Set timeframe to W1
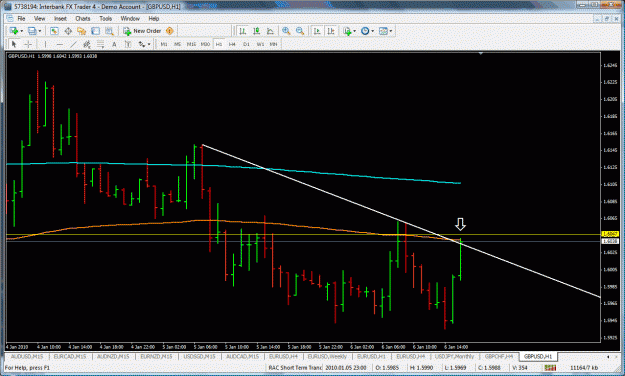The image size is (625, 376). 260,44
